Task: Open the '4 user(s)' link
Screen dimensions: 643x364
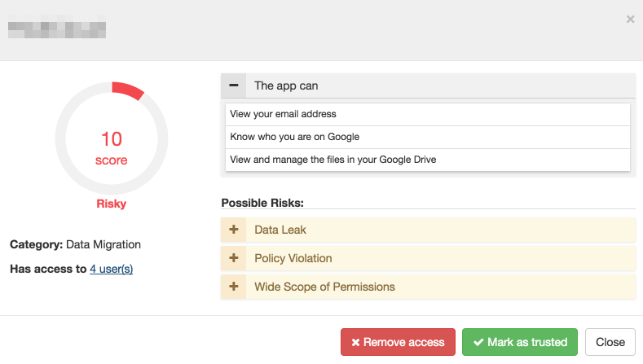Action: [x=111, y=269]
